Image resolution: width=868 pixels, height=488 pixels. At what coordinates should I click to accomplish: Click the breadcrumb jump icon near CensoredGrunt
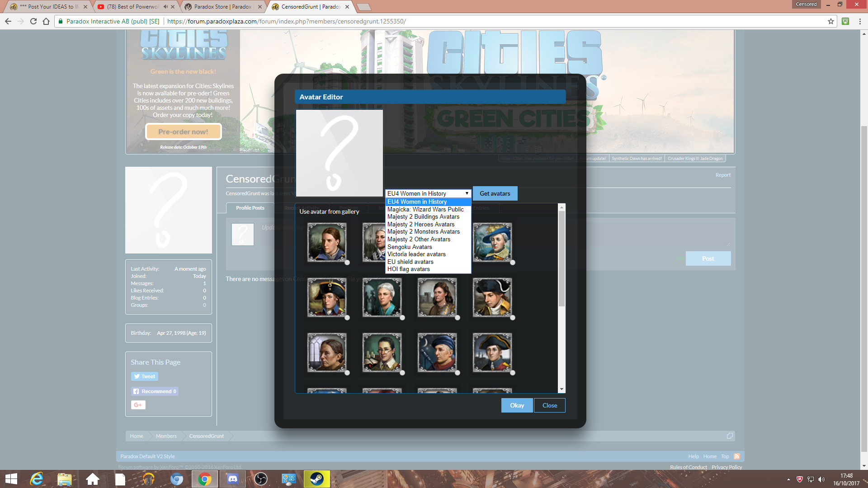730,436
